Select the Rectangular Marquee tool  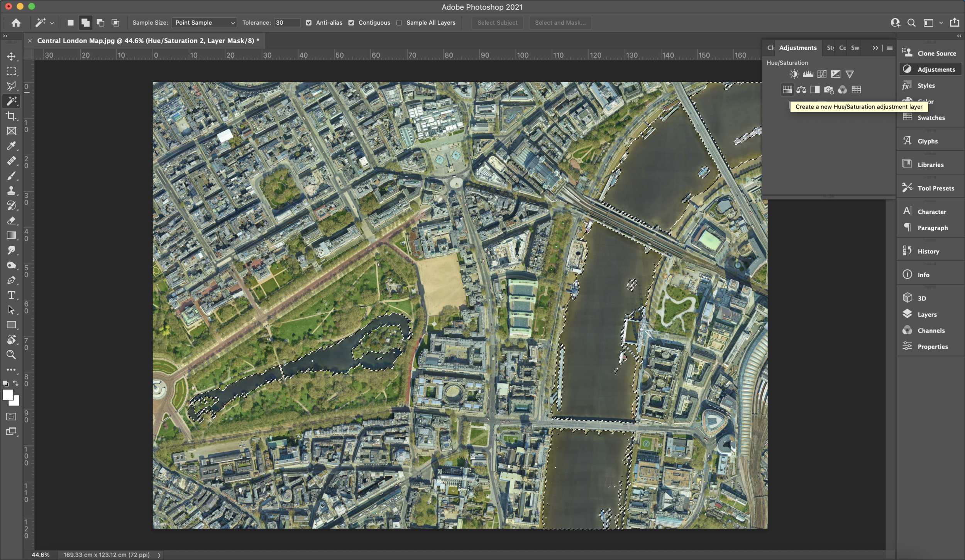coord(11,71)
